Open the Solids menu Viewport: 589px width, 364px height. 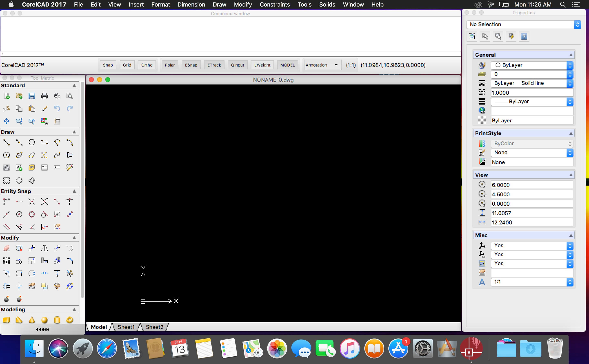click(327, 4)
